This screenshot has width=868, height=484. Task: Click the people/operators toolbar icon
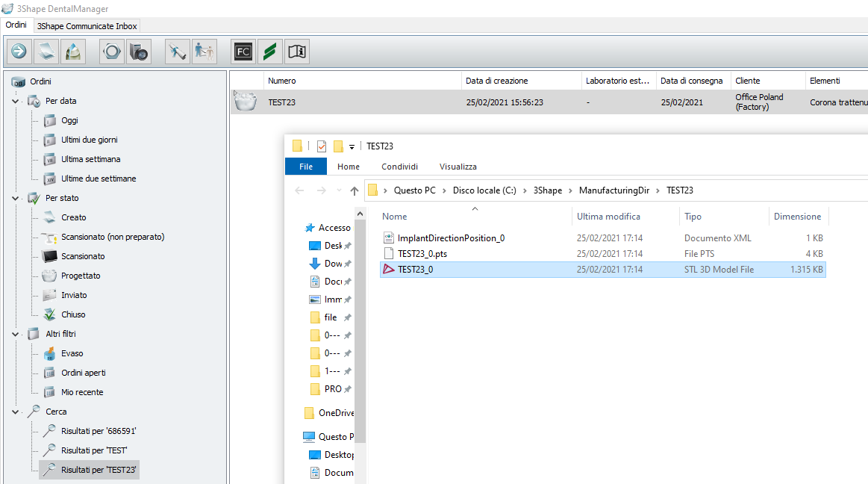204,52
